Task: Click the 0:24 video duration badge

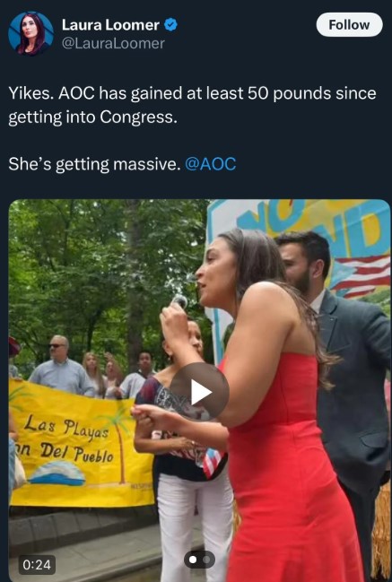Action: click(x=37, y=565)
